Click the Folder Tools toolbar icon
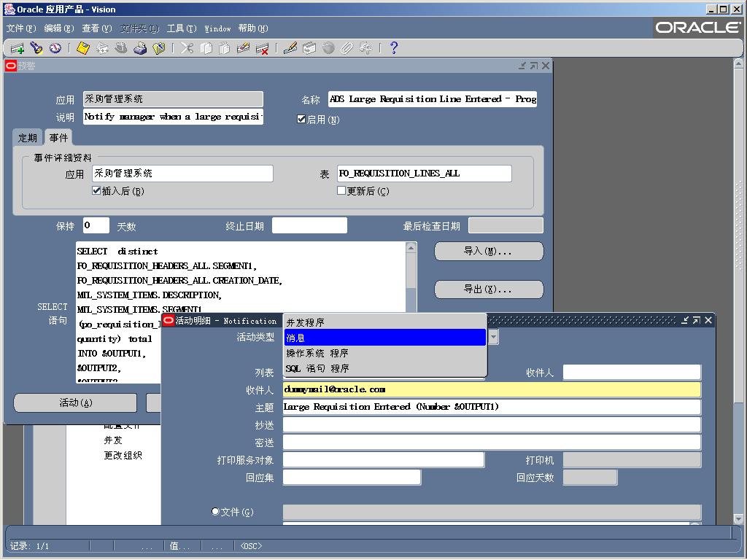The image size is (747, 560). [366, 48]
